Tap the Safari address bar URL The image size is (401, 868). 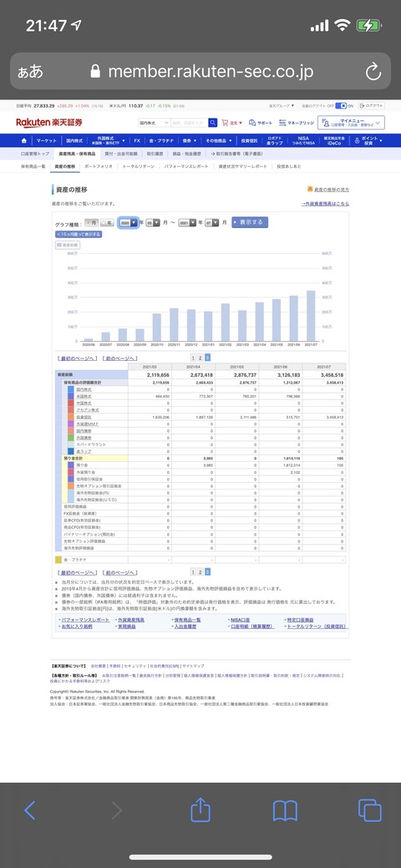point(211,71)
